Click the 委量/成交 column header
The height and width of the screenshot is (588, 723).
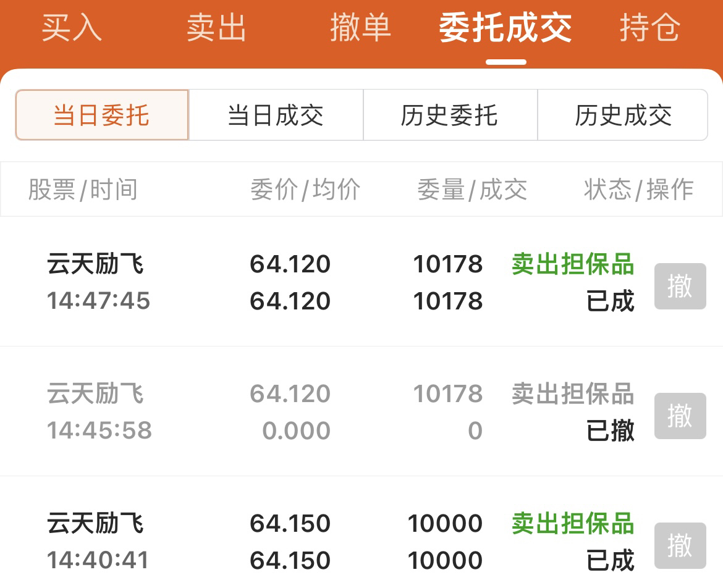(472, 190)
